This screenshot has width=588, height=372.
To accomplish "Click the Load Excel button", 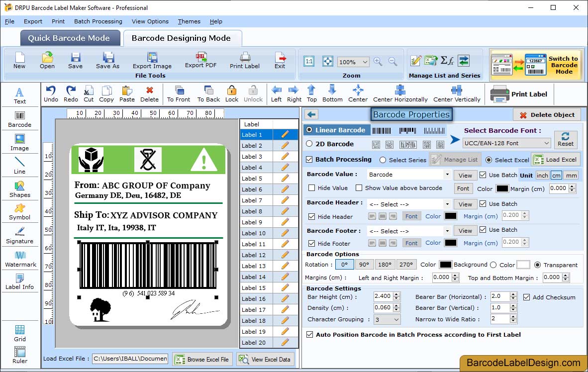I will click(x=556, y=159).
